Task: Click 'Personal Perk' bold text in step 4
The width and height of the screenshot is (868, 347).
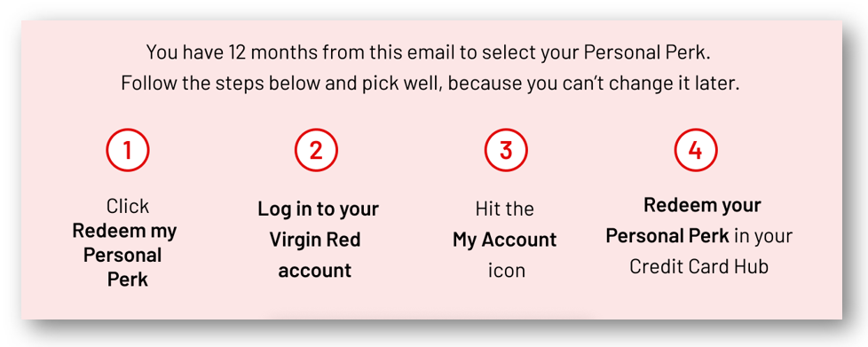Action: tap(667, 236)
